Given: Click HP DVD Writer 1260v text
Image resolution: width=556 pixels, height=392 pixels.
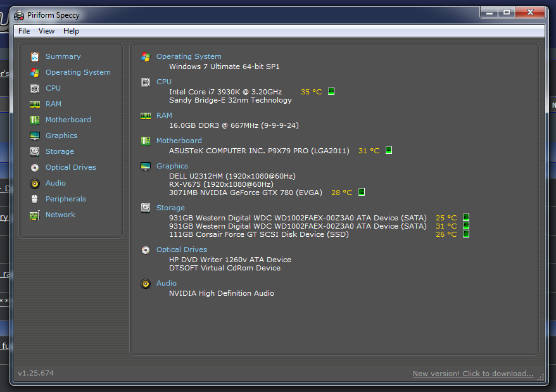Looking at the screenshot, I should click(x=230, y=260).
